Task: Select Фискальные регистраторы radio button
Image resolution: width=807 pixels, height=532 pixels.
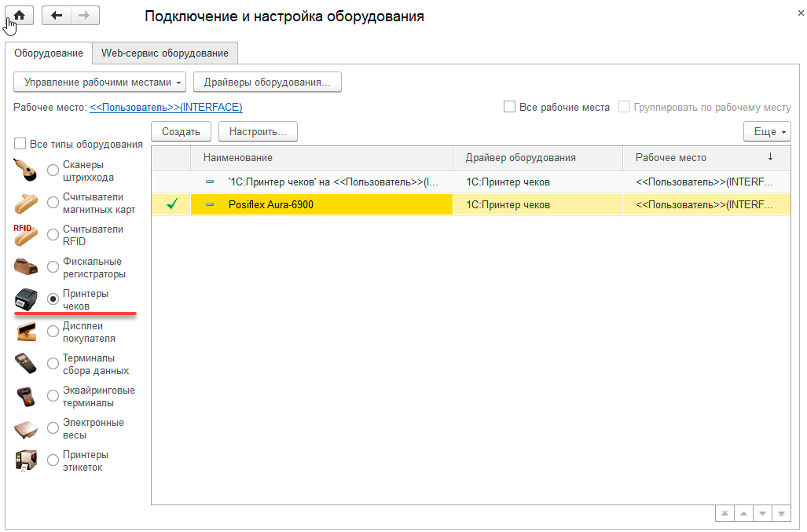Action: 53,267
